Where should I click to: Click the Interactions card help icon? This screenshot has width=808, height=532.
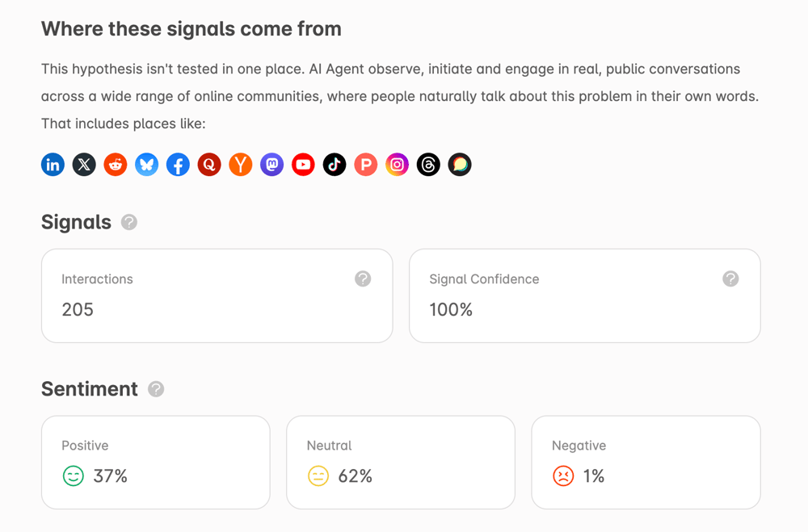363,279
